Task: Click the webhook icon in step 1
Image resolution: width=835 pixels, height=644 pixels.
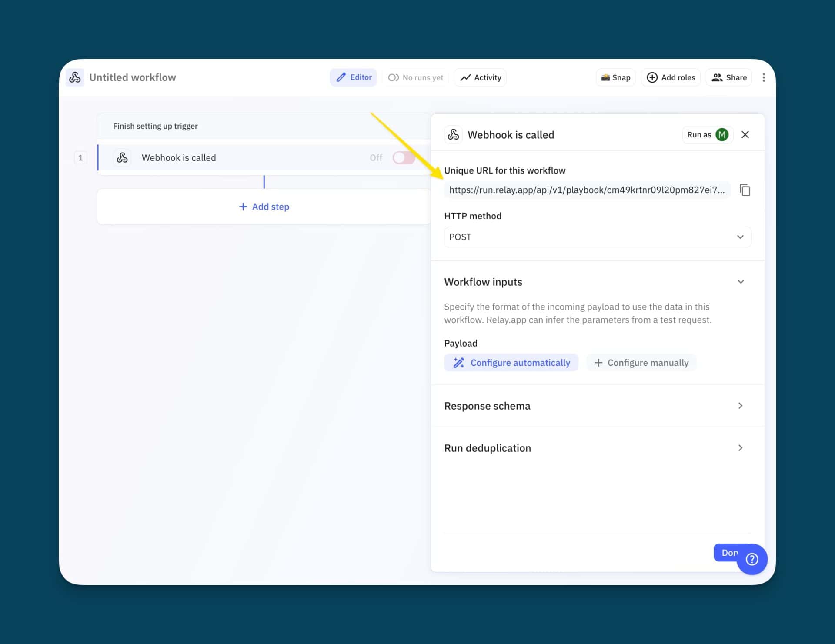Action: (122, 158)
